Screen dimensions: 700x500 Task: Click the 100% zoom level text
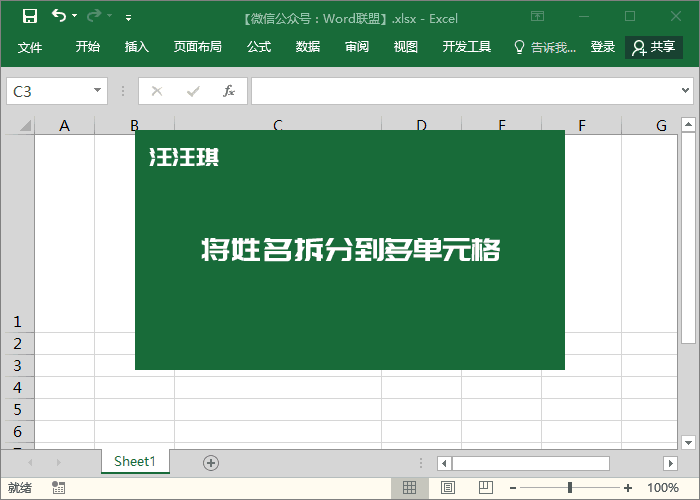coord(663,488)
